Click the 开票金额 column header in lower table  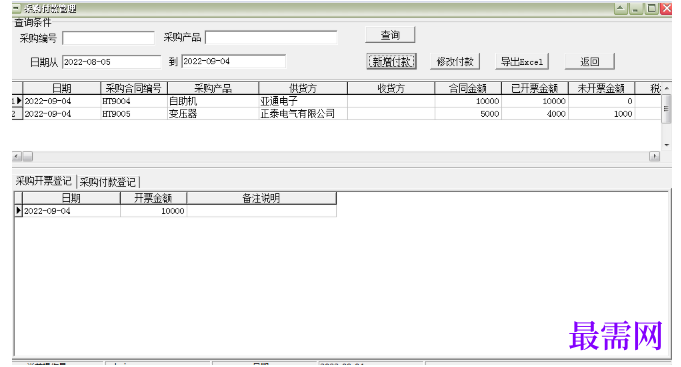pos(153,198)
